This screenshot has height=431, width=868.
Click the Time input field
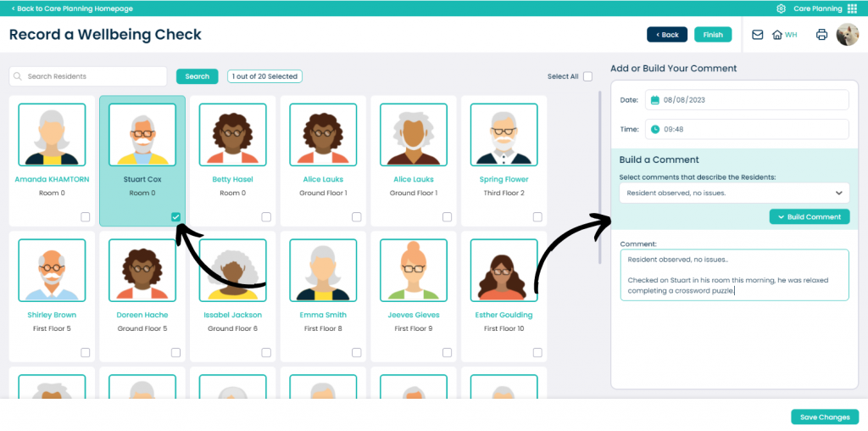tap(747, 129)
